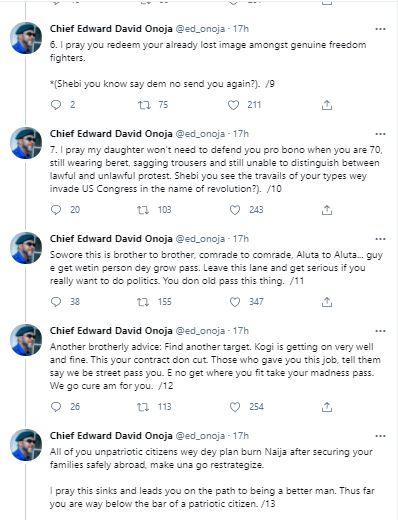Open more options on tweet /13

click(x=380, y=436)
